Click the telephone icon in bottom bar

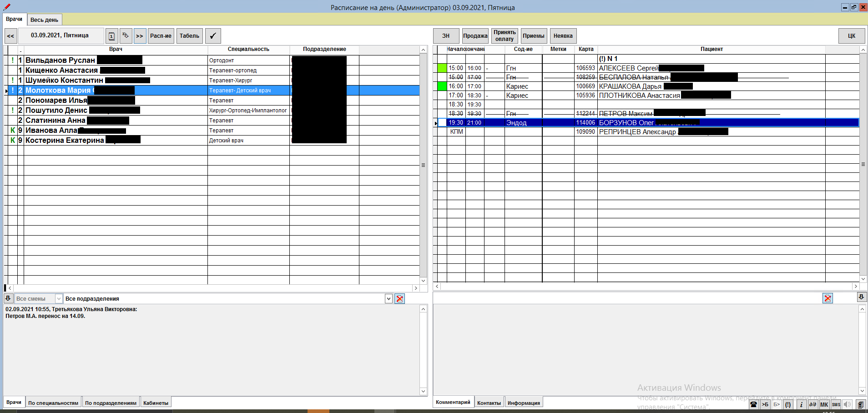pyautogui.click(x=753, y=404)
